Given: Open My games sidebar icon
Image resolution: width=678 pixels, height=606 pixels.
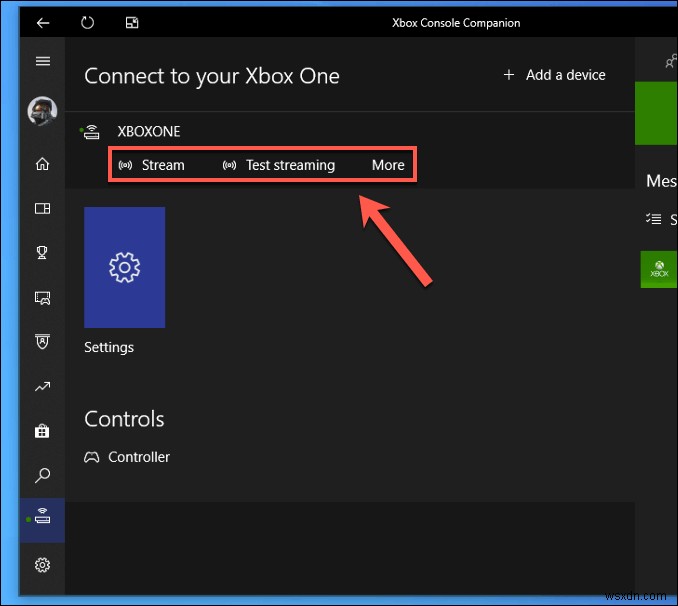Looking at the screenshot, I should click(x=42, y=208).
